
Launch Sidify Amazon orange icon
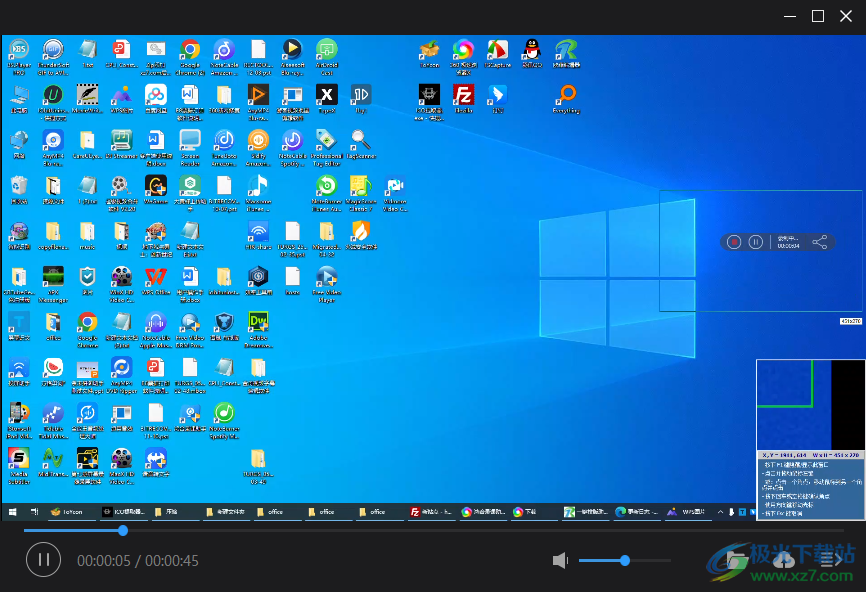[x=258, y=147]
